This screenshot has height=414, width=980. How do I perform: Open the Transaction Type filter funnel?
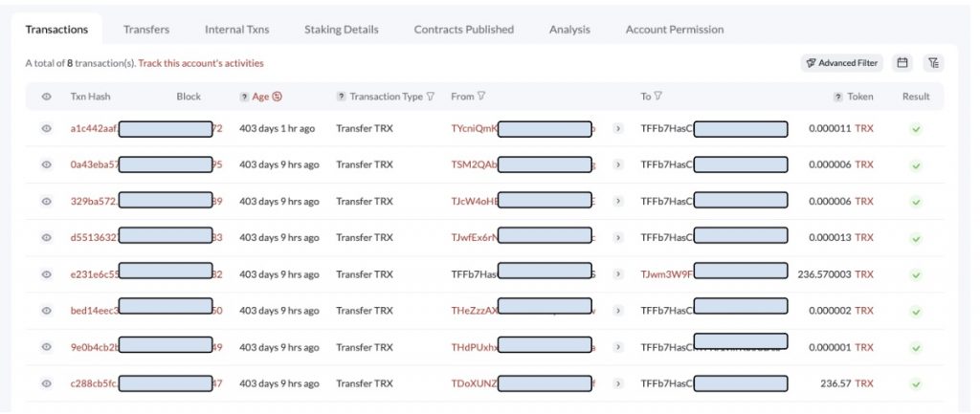[x=430, y=97]
